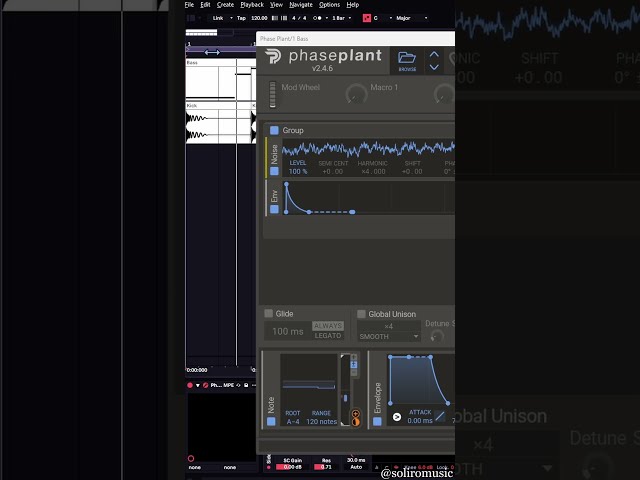Click the orange half-circle polarity icon in Note panel
This screenshot has height=480, width=640.
[x=356, y=422]
